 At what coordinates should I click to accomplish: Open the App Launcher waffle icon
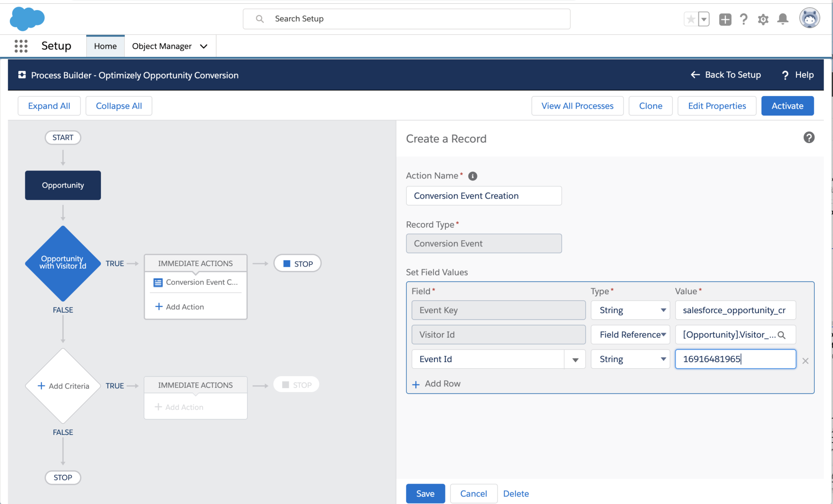tap(21, 46)
